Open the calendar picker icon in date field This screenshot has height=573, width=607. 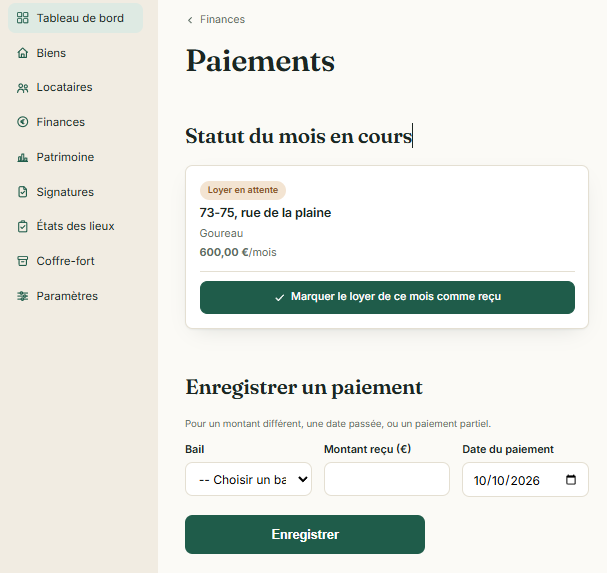pos(571,480)
